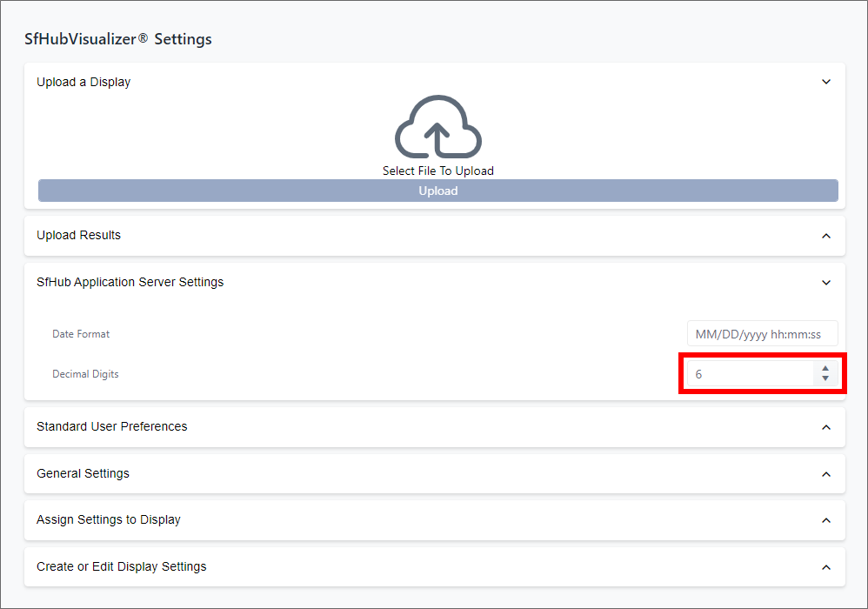Collapse the Upload a Display chevron
The width and height of the screenshot is (868, 609).
pyautogui.click(x=825, y=82)
